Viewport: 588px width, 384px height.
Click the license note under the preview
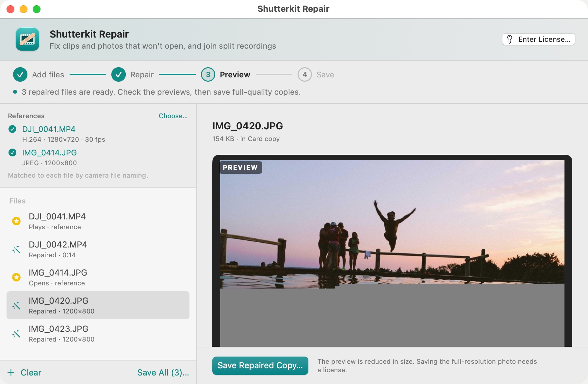427,366
